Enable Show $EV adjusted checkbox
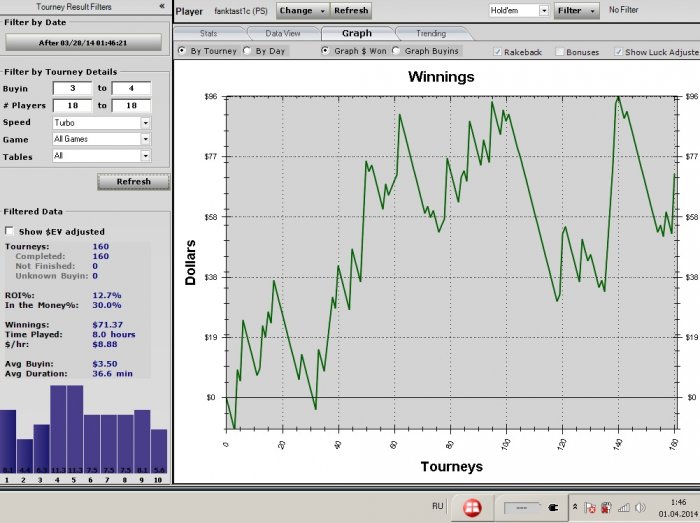This screenshot has width=700, height=523. click(x=10, y=231)
